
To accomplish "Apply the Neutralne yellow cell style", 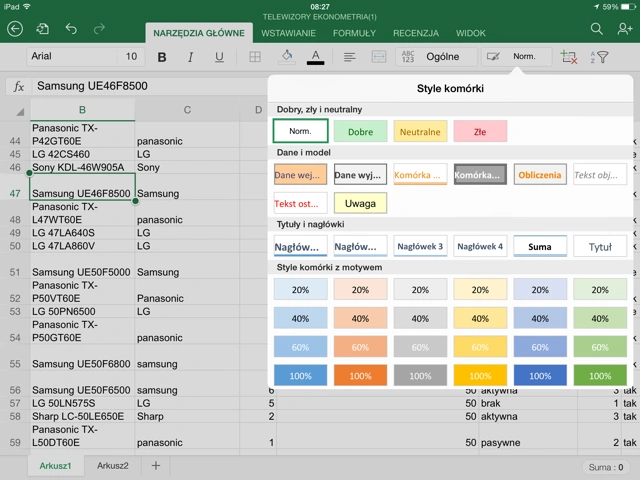I will coord(420,131).
